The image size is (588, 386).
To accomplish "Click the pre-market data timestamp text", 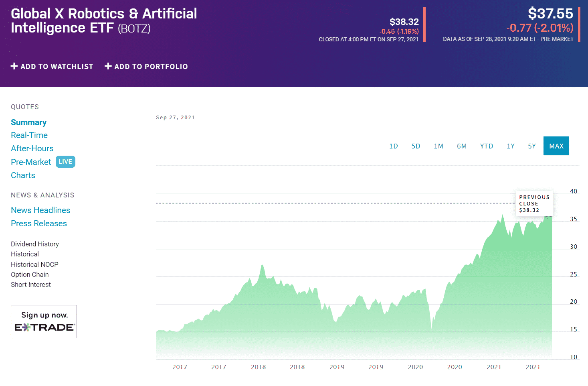I will pyautogui.click(x=508, y=39).
